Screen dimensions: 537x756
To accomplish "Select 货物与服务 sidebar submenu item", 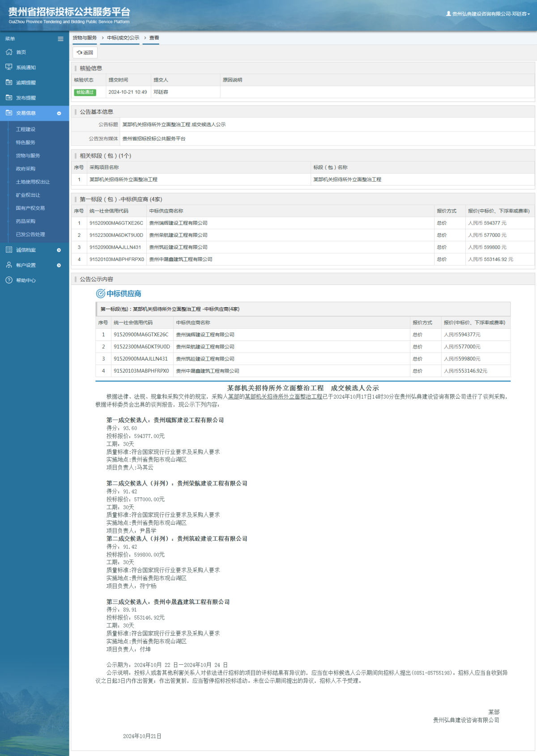I will (x=28, y=156).
